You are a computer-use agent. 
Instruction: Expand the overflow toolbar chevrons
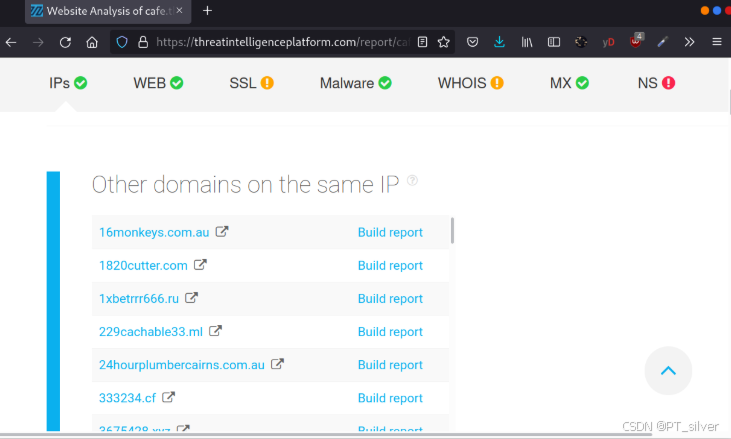690,42
